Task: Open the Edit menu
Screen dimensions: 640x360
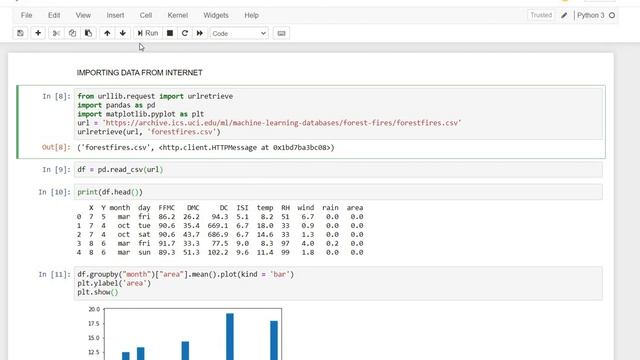Action: (x=54, y=15)
